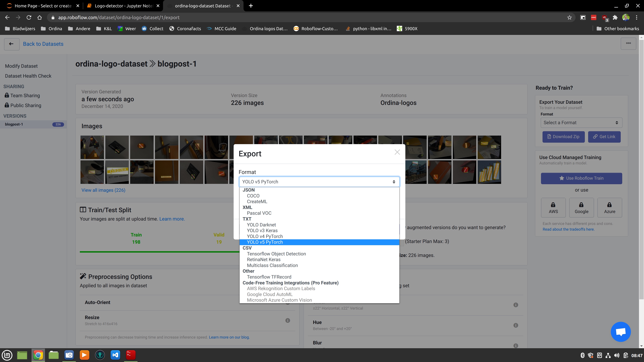Choose RetinaNet Keras format
644x362 pixels.
pyautogui.click(x=319, y=260)
